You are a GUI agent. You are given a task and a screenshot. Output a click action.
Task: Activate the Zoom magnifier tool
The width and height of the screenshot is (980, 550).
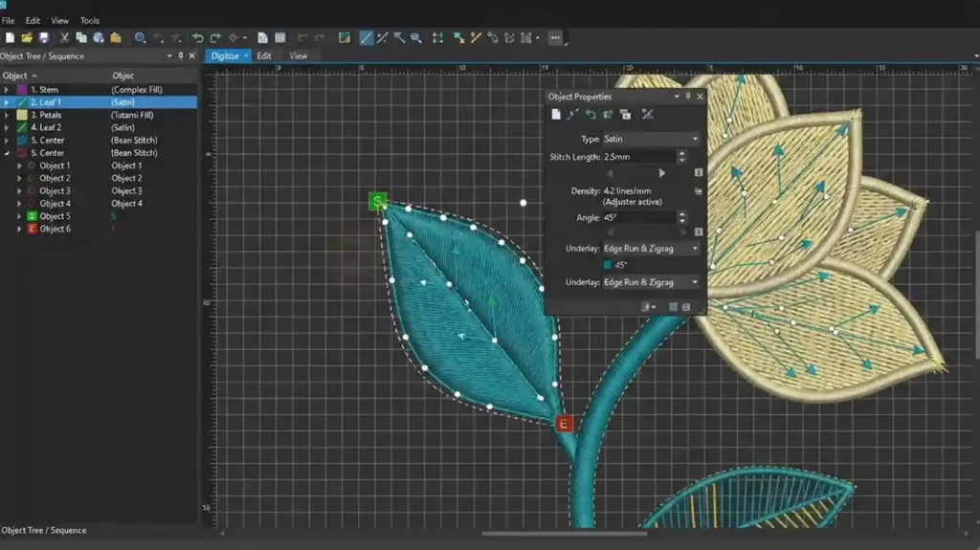click(140, 38)
